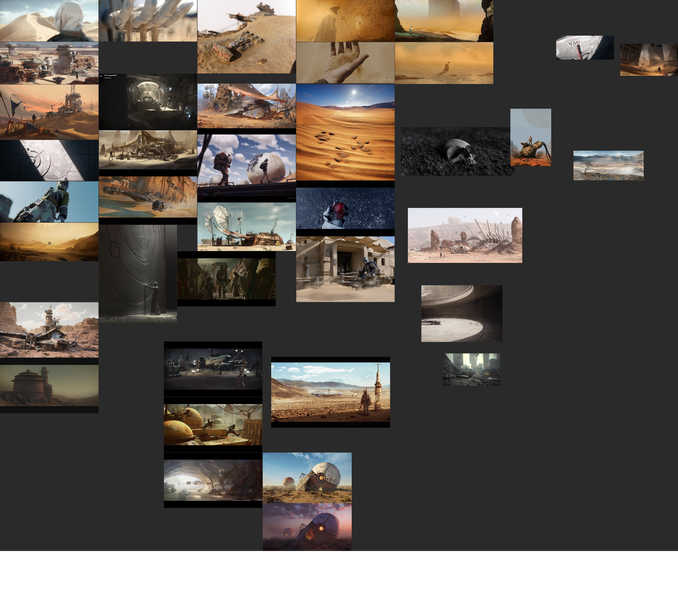Select the dusk crashed pod with glow
Screen dimensions: 678x600
tap(307, 527)
